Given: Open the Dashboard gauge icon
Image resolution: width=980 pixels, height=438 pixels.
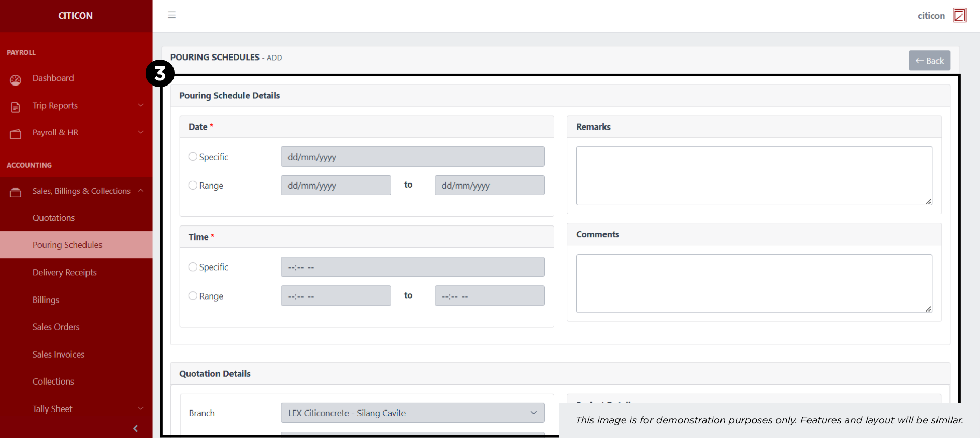Looking at the screenshot, I should (16, 80).
